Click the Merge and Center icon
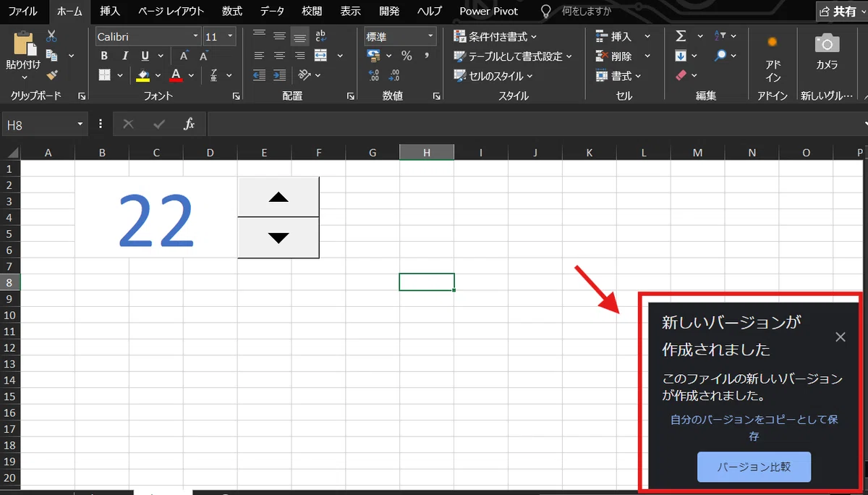 click(x=321, y=56)
